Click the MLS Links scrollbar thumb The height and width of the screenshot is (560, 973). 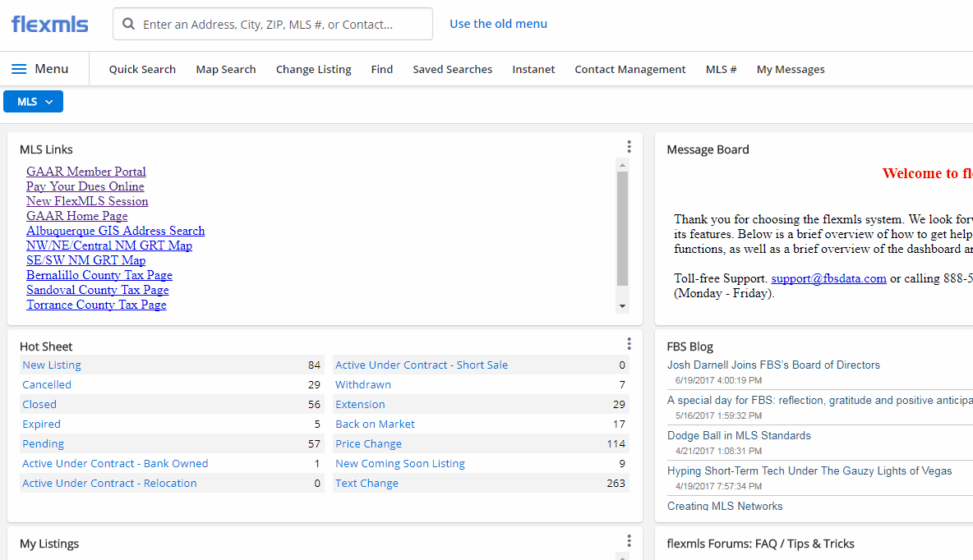tap(622, 229)
